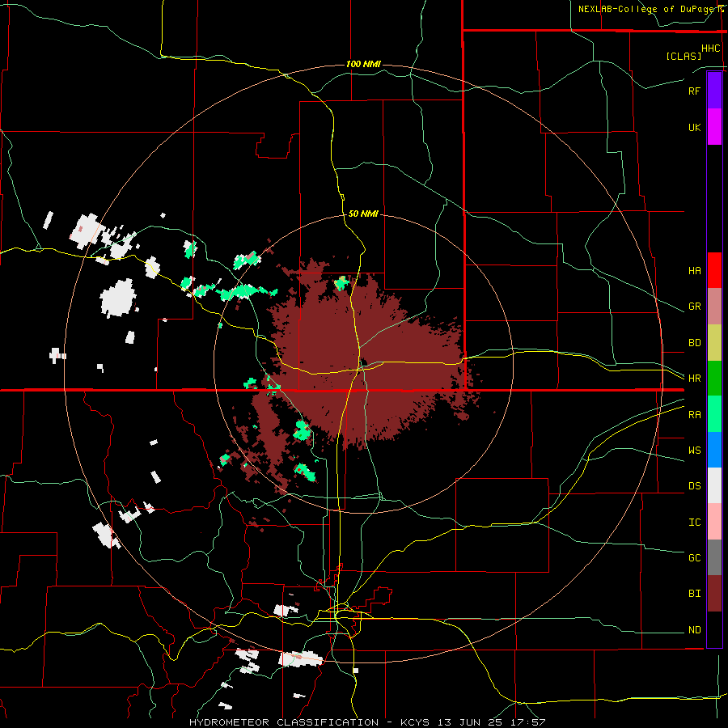Click the RF purple legend swatch
The width and height of the screenshot is (728, 728).
[714, 91]
